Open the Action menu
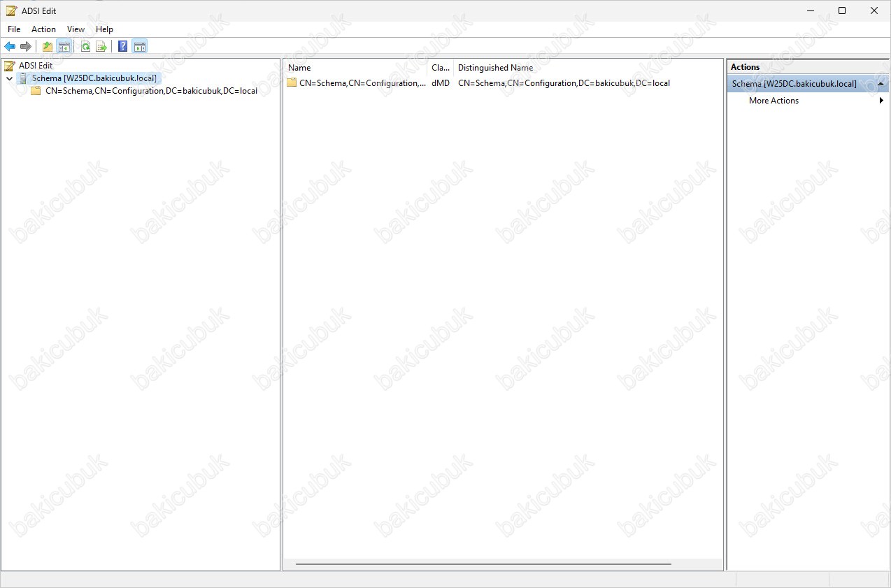The width and height of the screenshot is (891, 588). (43, 29)
